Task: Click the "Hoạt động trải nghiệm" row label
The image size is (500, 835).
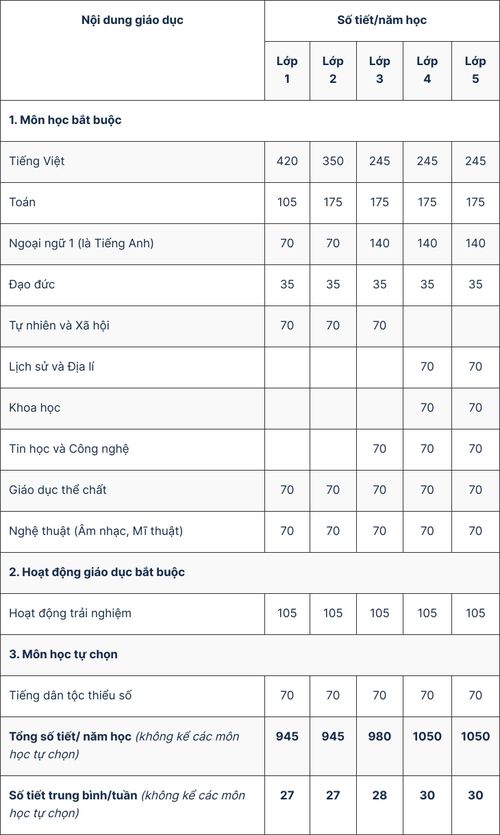Action: click(70, 613)
